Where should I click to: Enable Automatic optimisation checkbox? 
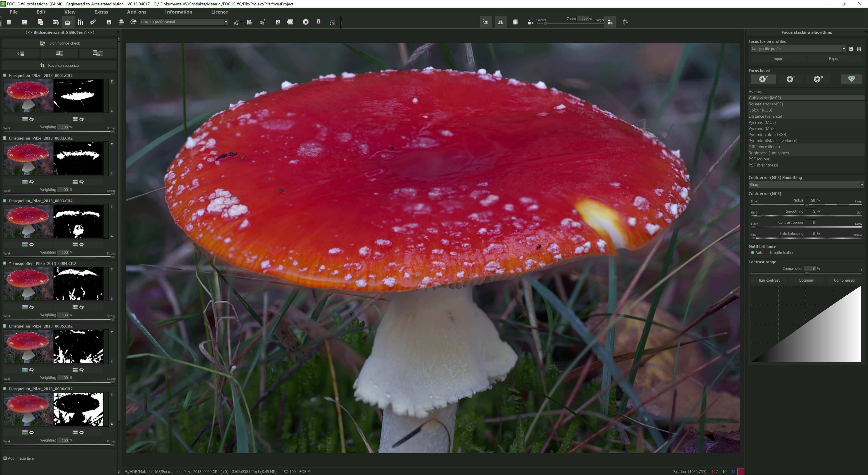(x=753, y=252)
